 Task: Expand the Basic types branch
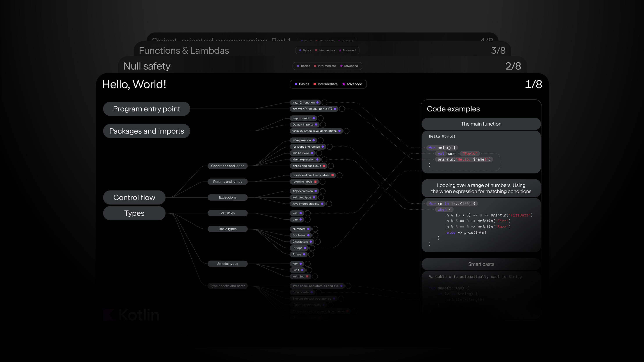coord(227,229)
